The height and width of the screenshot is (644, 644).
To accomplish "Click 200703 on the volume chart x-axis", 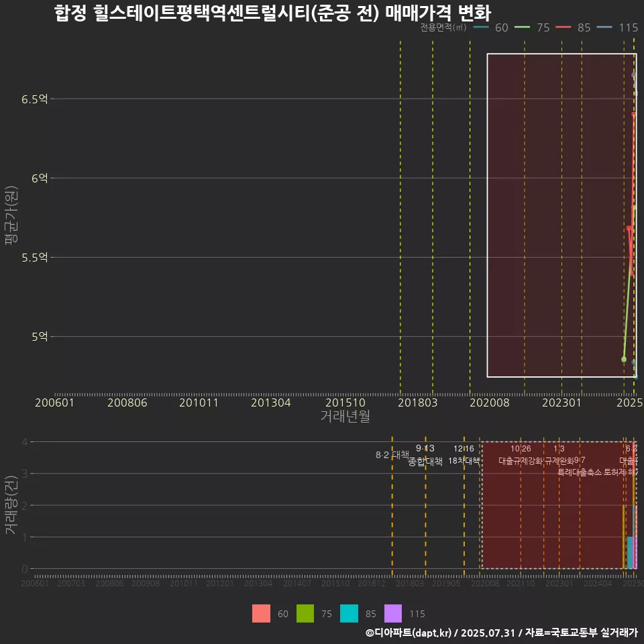I will [x=71, y=583].
